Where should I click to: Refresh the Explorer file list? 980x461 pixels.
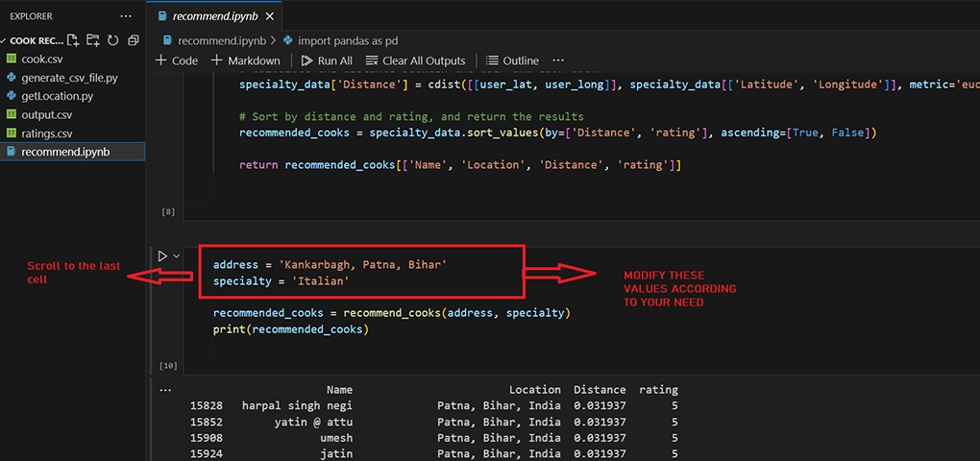click(113, 40)
